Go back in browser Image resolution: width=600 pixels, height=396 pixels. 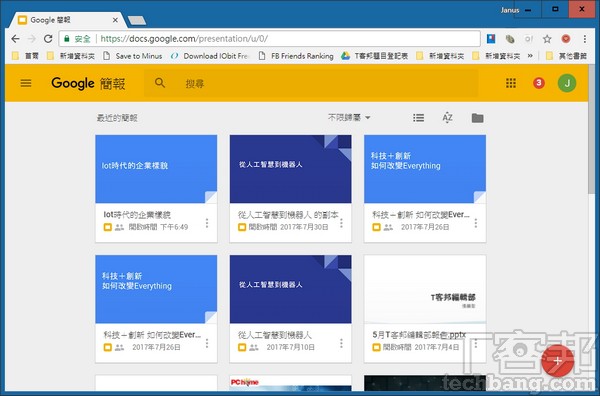tap(15, 39)
